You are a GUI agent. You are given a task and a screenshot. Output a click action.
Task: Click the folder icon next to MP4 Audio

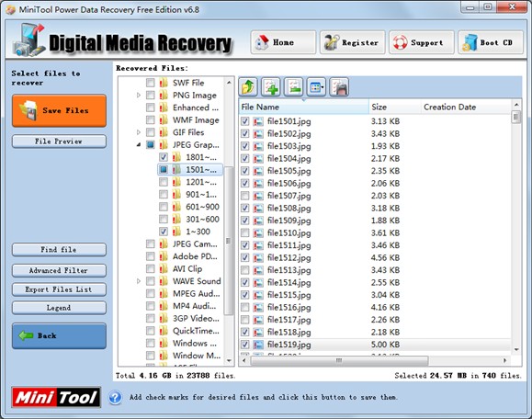click(x=164, y=306)
